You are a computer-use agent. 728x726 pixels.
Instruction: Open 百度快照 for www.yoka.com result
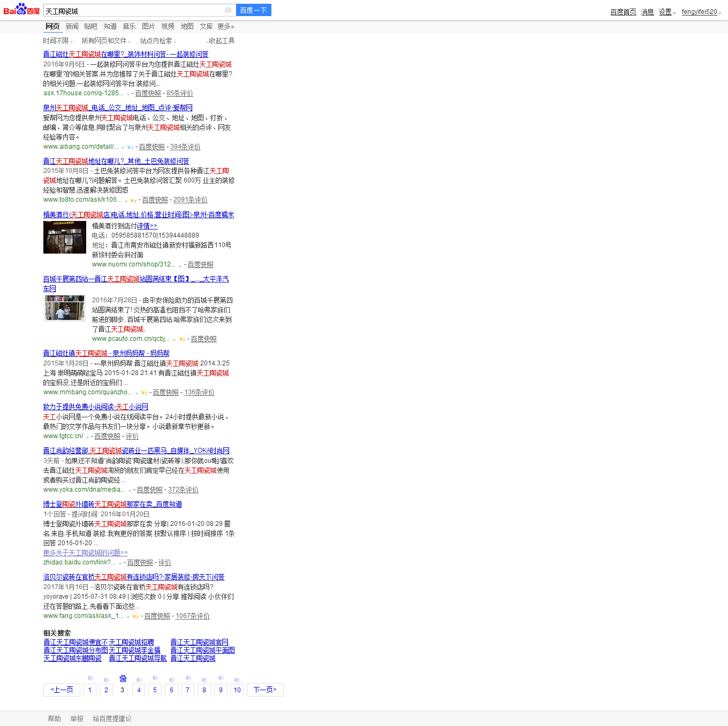(149, 490)
